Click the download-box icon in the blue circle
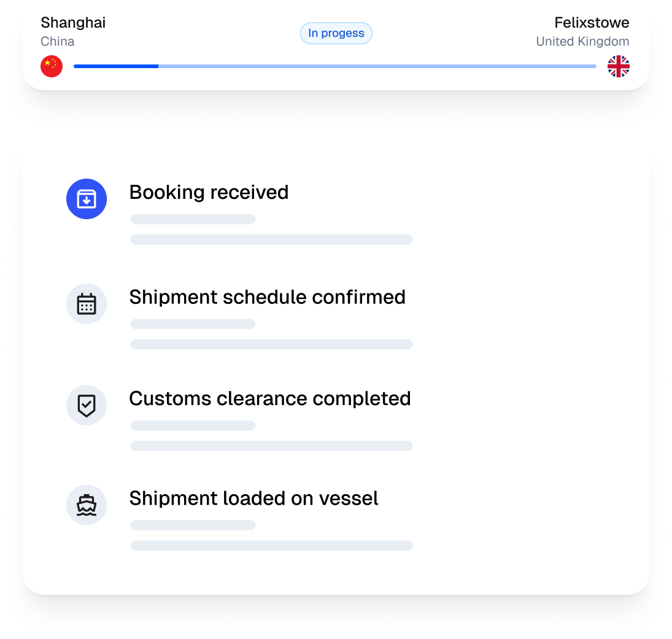Image resolution: width=672 pixels, height=639 pixels. point(87,199)
